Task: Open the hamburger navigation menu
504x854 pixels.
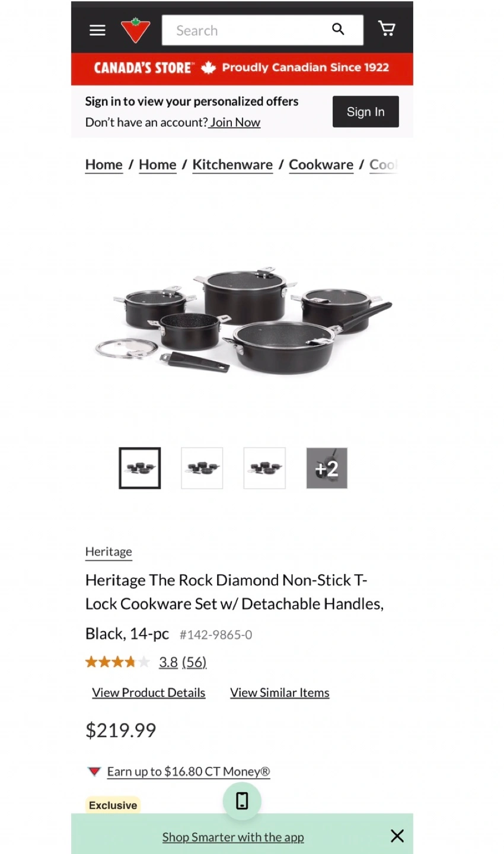Action: click(97, 30)
